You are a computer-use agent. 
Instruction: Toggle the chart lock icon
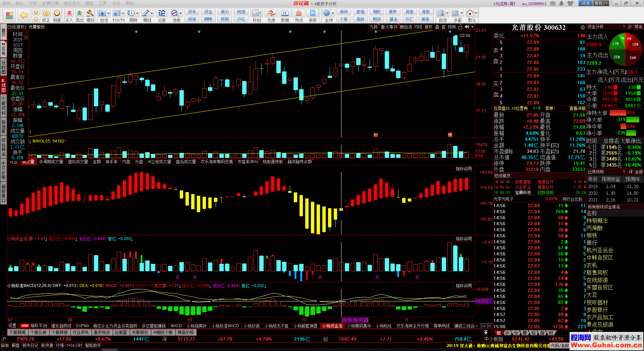pos(461,27)
